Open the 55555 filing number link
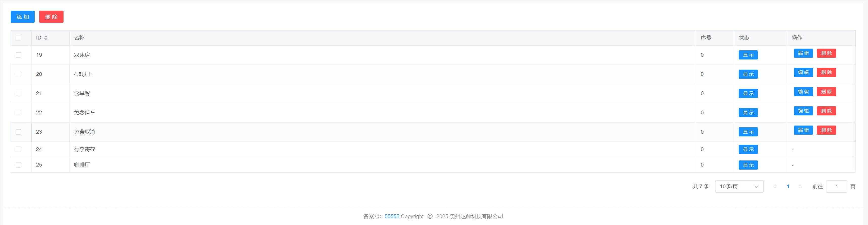 [391, 216]
